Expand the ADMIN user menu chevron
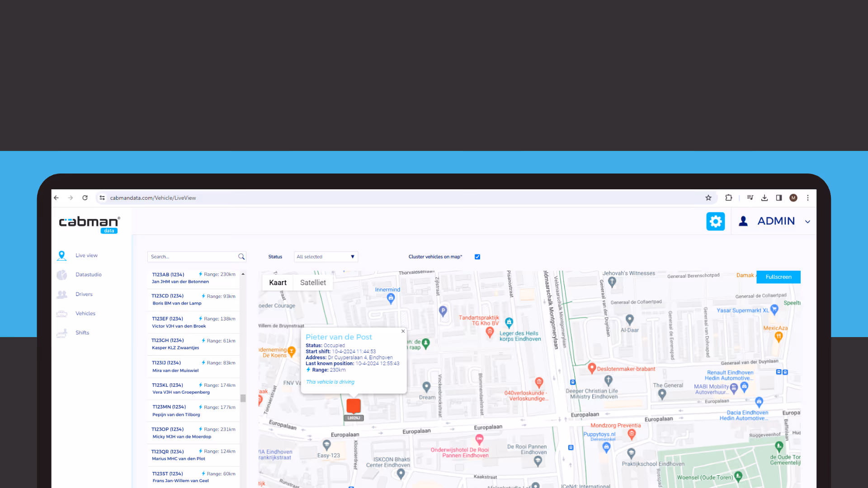868x488 pixels. pos(807,222)
